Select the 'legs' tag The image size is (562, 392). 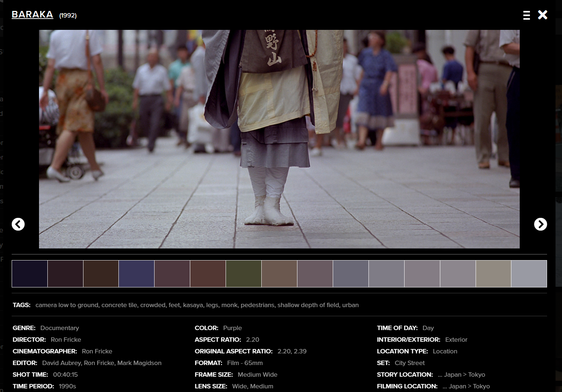(x=212, y=305)
